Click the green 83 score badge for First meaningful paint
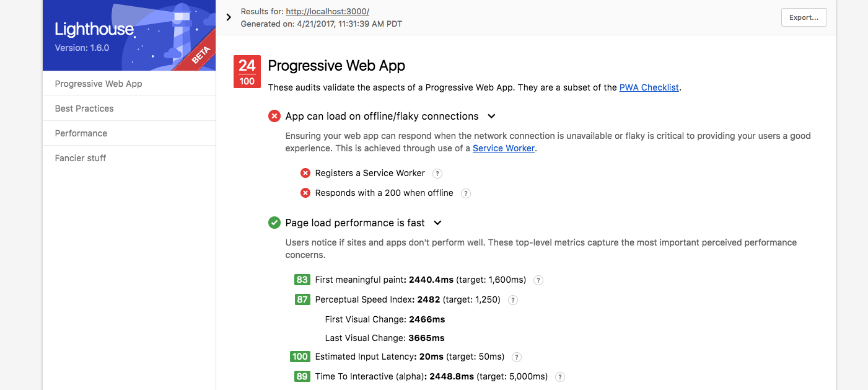Viewport: 868px width, 390px height. tap(302, 280)
